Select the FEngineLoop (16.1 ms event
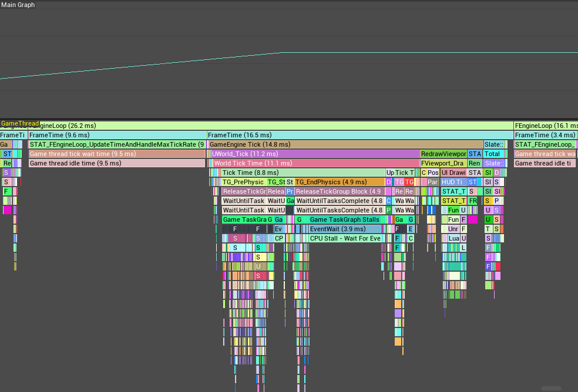Screen dimensions: 578x392 (546, 126)
